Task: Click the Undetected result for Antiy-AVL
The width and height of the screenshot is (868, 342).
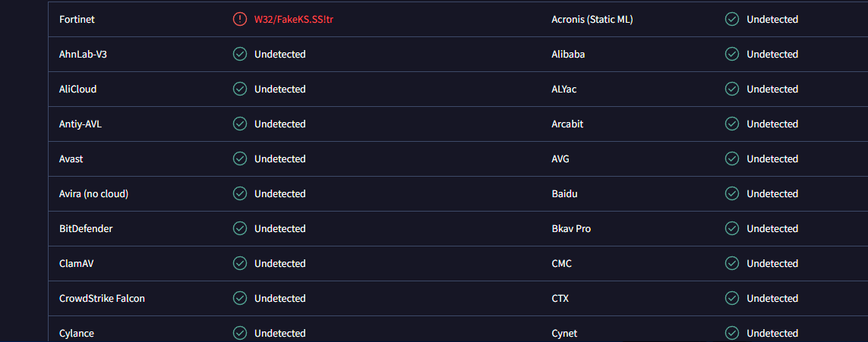Action: click(x=280, y=124)
